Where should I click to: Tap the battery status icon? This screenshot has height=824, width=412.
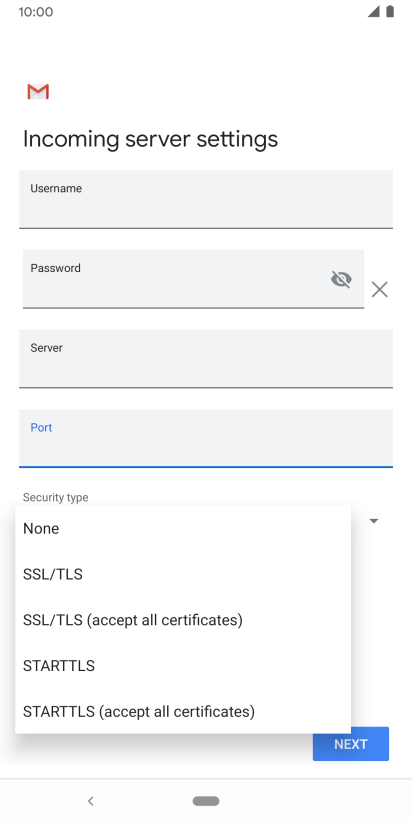(390, 12)
